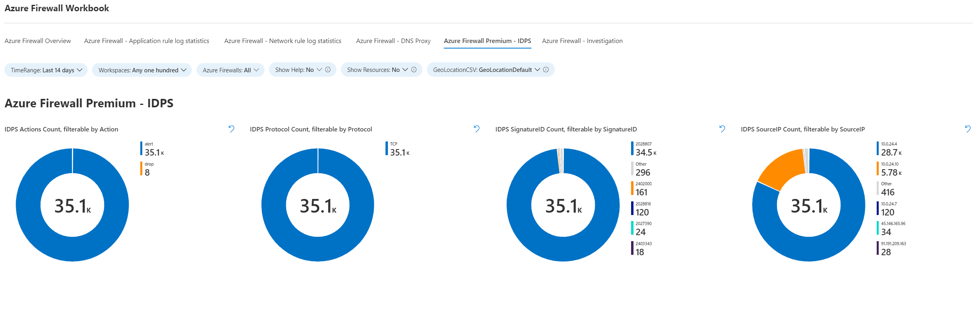The width and height of the screenshot is (980, 334).
Task: Switch to the Azure Firewall Overview tab
Action: click(38, 41)
